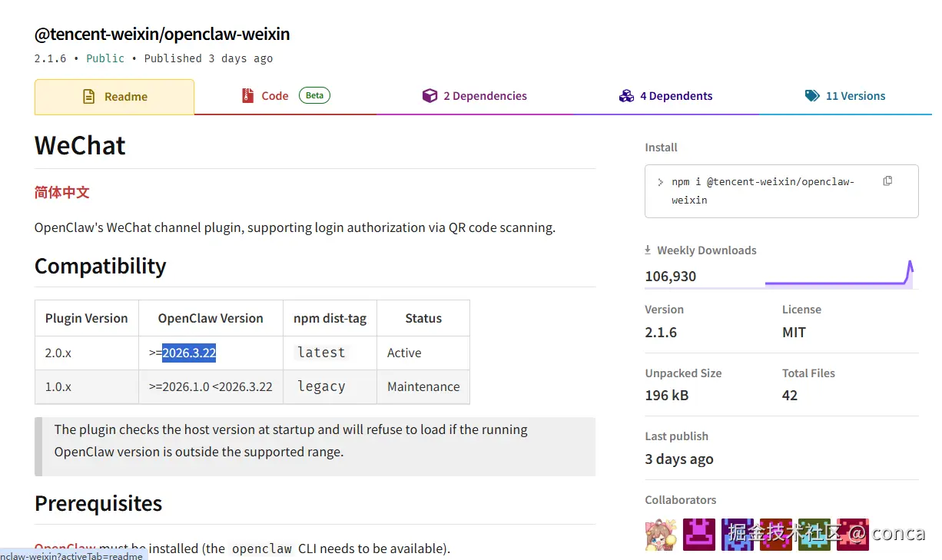942x560 pixels.
Task: Select the Code tab
Action: 274,96
